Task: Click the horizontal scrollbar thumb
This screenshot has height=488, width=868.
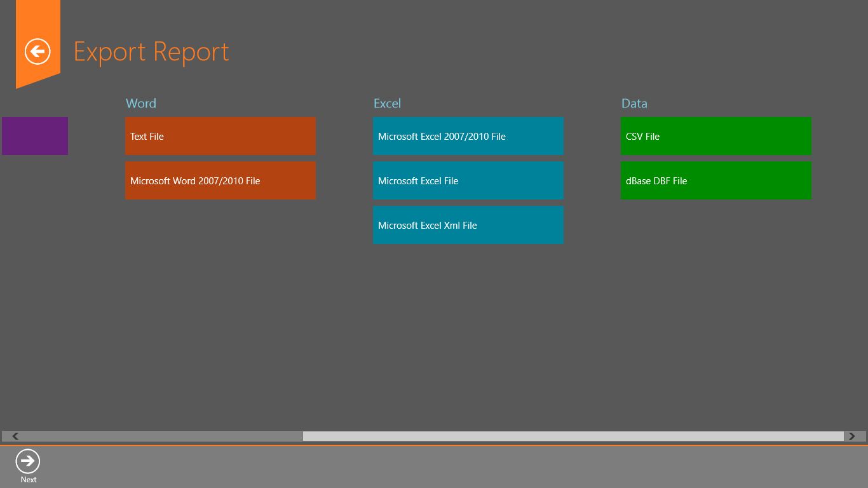Action: coord(573,436)
